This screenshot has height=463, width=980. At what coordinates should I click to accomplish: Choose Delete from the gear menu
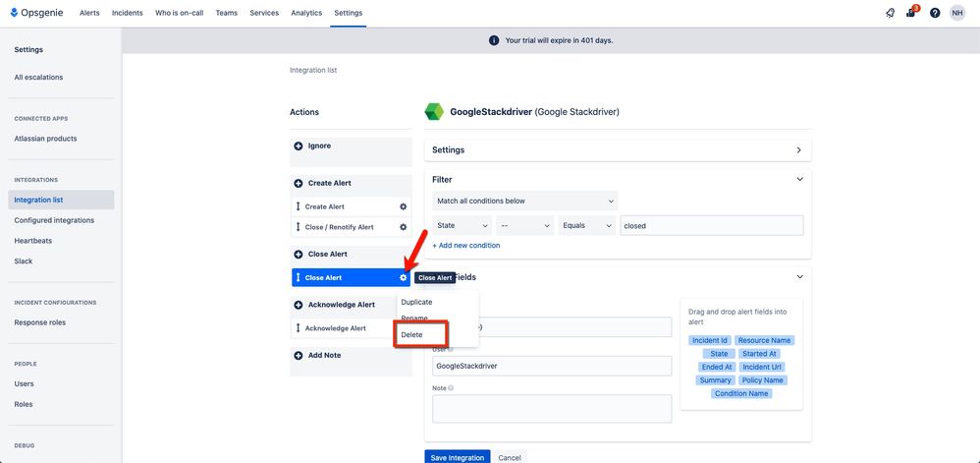click(411, 335)
